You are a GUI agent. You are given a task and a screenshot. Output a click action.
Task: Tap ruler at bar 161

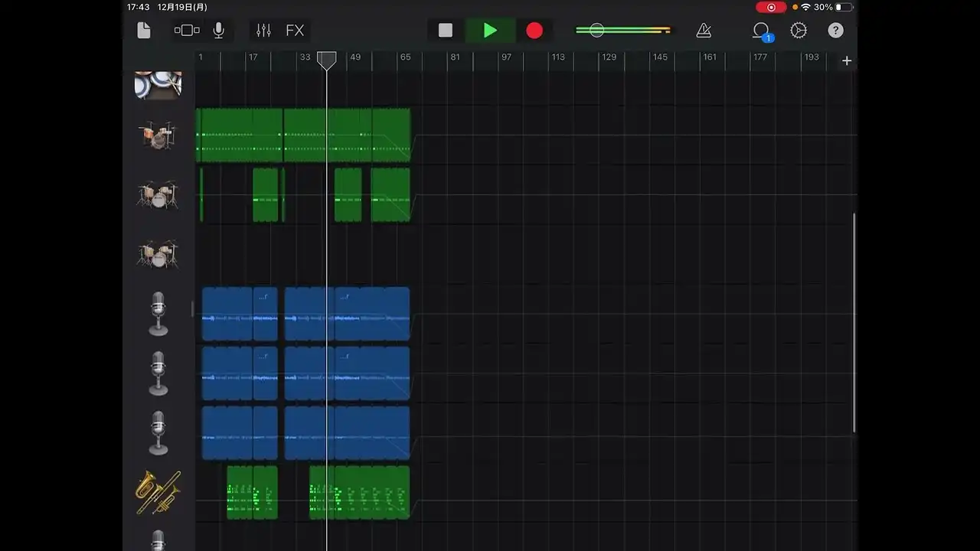[710, 57]
